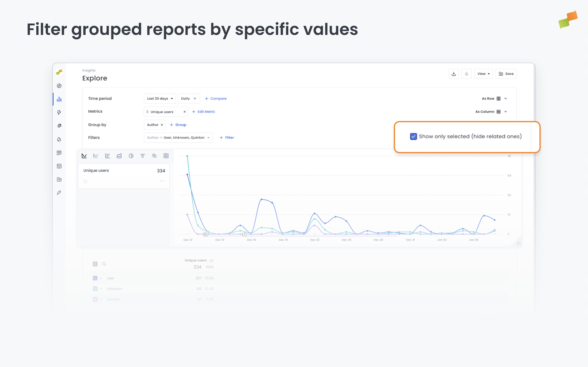Viewport: 588px width, 367px height.
Task: Open the area chart visualization
Action: tap(119, 156)
